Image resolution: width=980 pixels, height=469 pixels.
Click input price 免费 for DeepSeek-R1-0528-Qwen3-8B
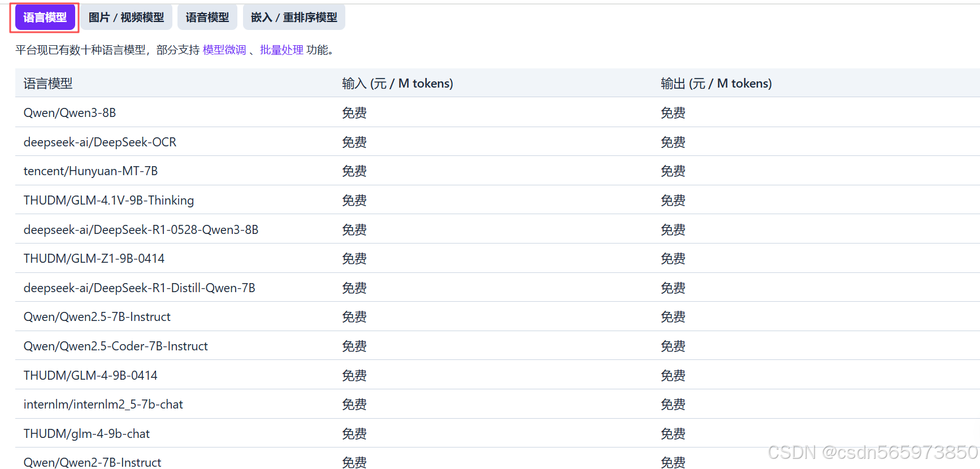[x=354, y=229]
